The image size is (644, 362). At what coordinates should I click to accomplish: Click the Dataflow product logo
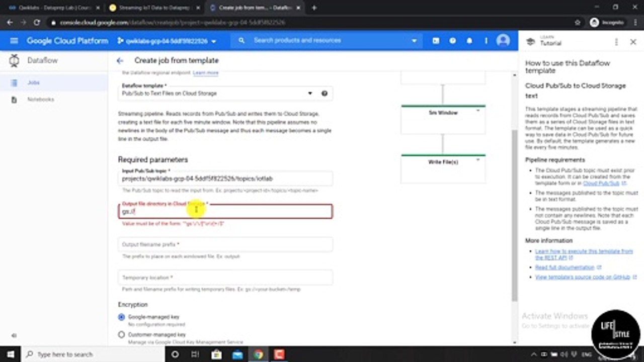15,60
